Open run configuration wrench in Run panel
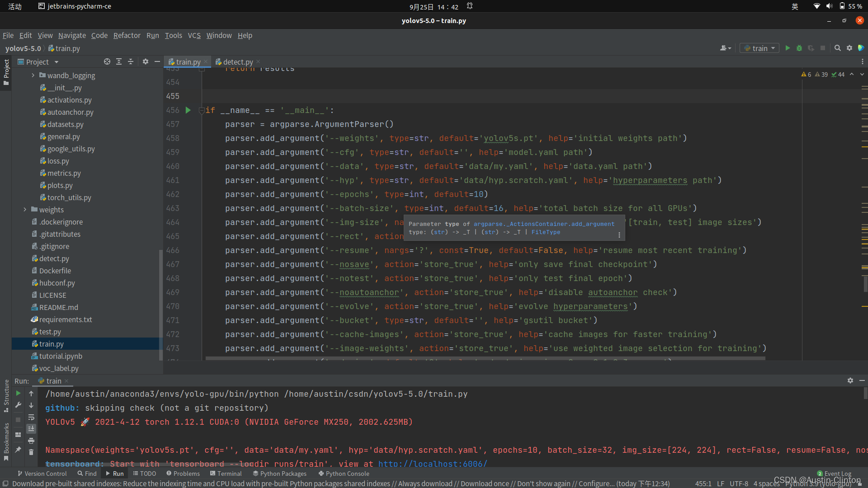The image size is (868, 488). [18, 405]
